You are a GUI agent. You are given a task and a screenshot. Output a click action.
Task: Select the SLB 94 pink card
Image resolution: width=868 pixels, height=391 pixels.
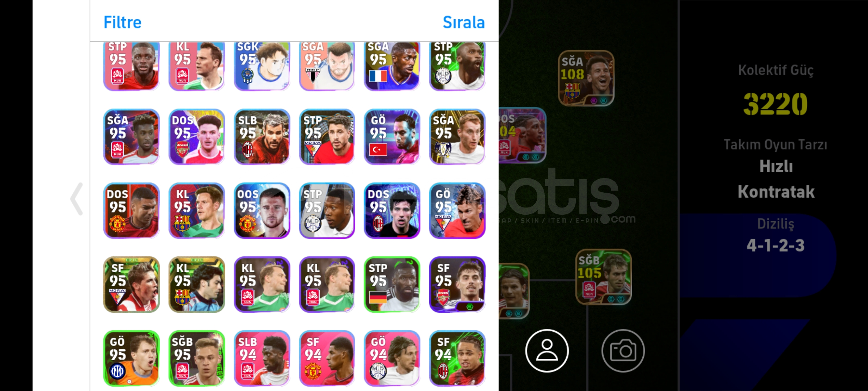pos(262,358)
